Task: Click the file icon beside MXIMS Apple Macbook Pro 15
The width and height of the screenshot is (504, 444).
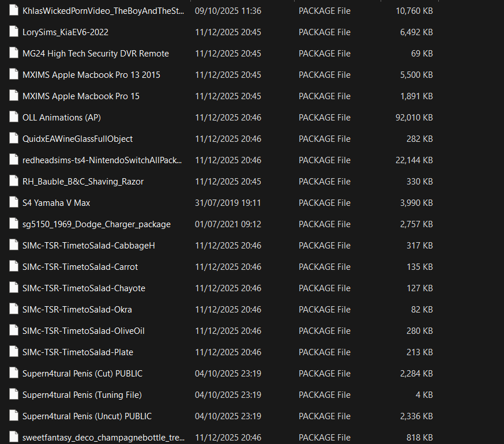Action: [14, 96]
